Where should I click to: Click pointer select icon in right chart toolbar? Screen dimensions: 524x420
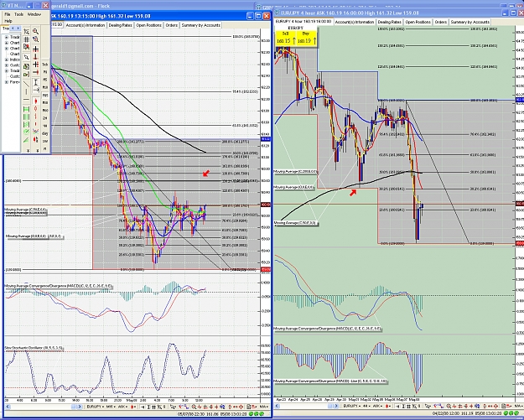[x=427, y=407]
